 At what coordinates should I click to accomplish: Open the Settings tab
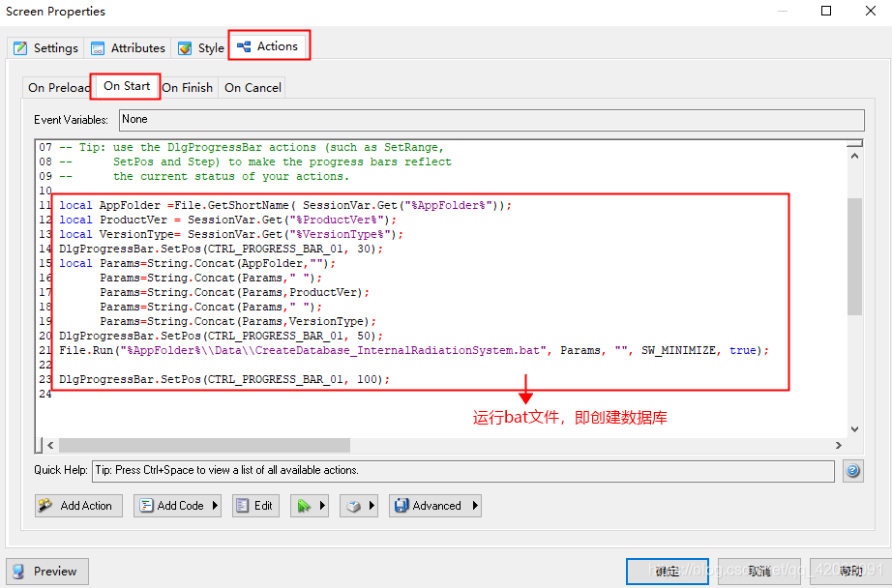click(46, 47)
